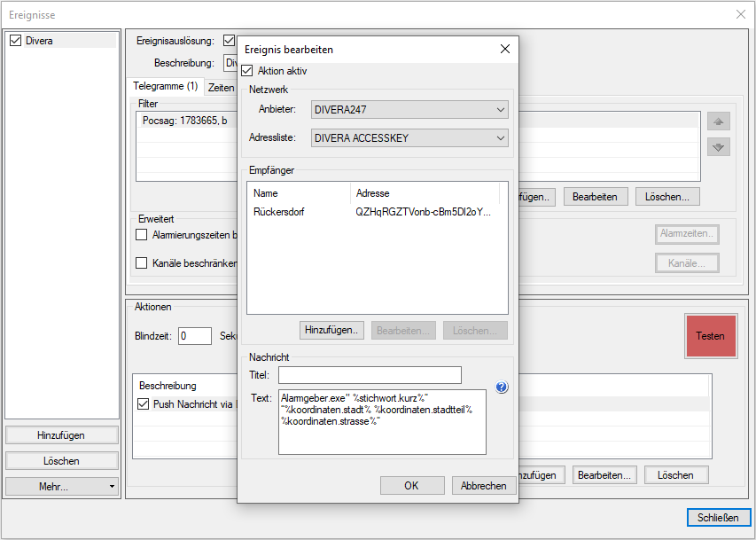756x540 pixels.
Task: Toggle the Push Nachricht action checkbox
Action: [x=144, y=404]
